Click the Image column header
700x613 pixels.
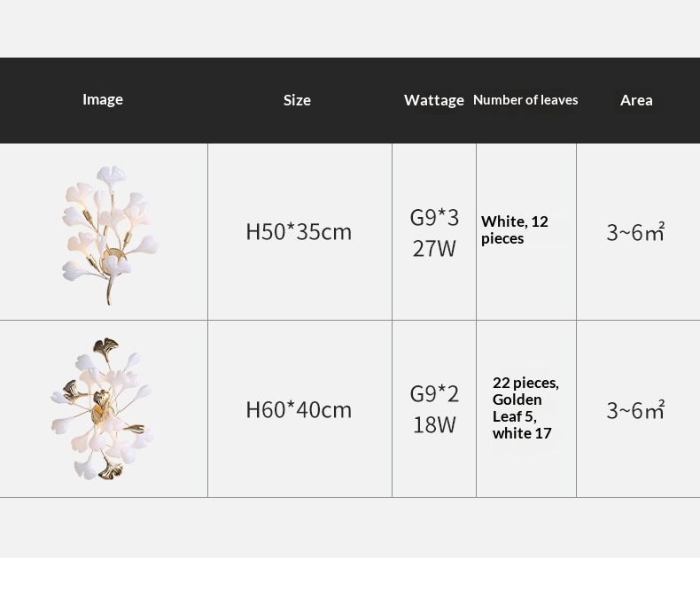[x=103, y=99]
